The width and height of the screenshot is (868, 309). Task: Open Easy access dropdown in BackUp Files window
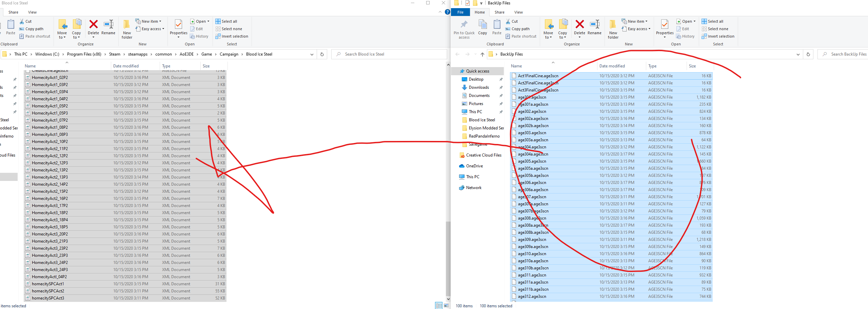[636, 29]
